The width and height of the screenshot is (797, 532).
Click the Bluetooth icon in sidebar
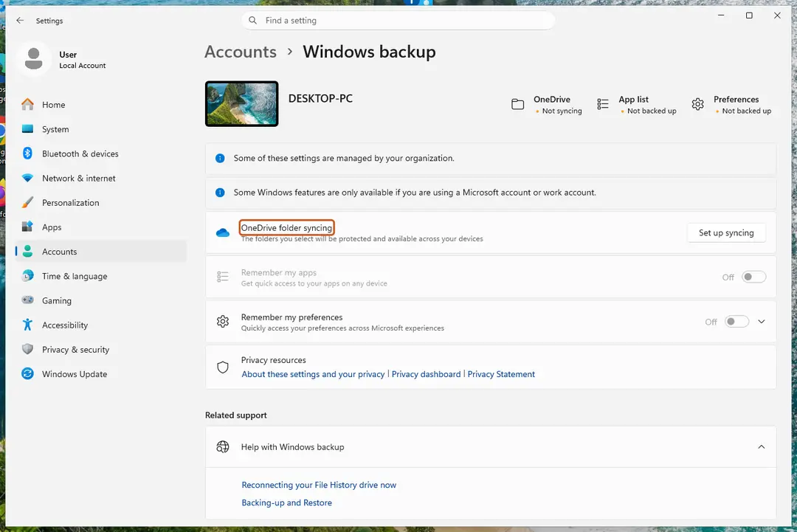click(27, 153)
